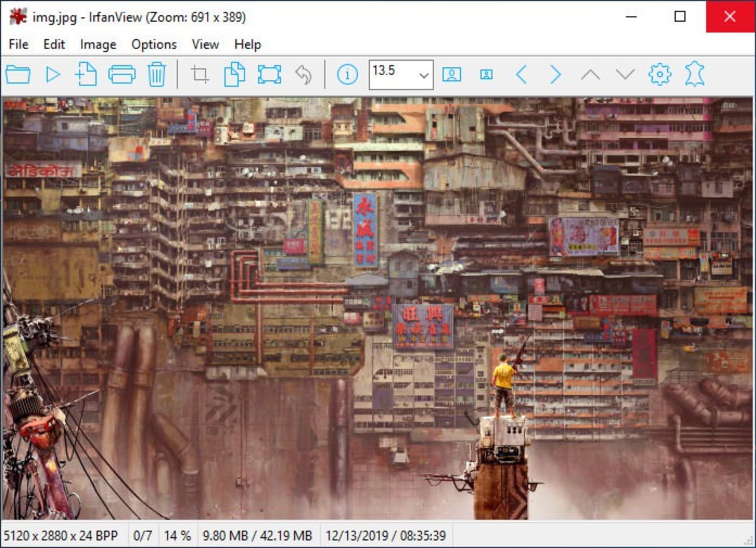
Task: Click the fit-to-window frame icon
Action: point(269,74)
